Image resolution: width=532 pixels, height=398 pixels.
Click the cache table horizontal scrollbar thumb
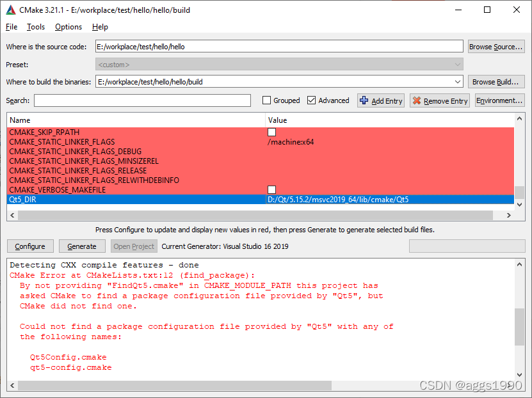pyautogui.click(x=255, y=215)
